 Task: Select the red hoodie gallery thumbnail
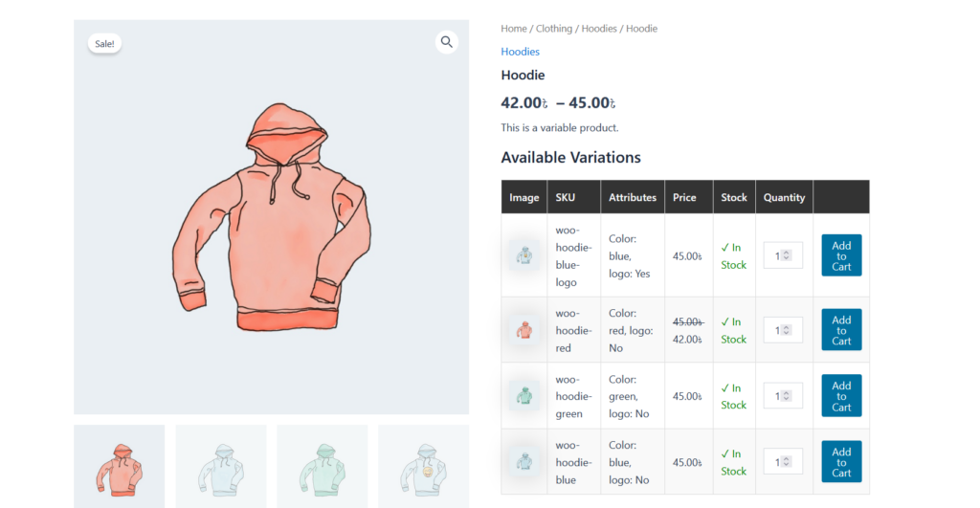(x=120, y=466)
